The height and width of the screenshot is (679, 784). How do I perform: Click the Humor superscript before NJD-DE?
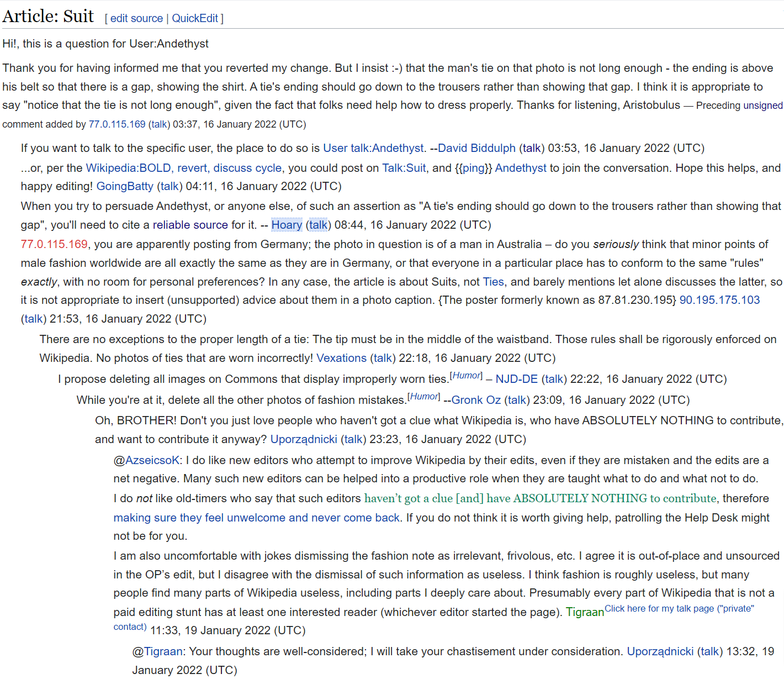point(467,376)
